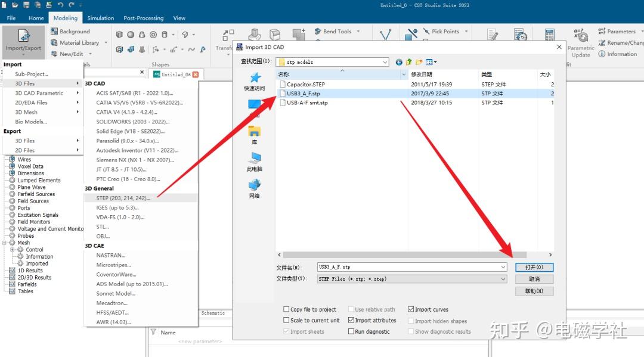The image size is (644, 357).
Task: Toggle Import attributes checkbox
Action: click(351, 320)
